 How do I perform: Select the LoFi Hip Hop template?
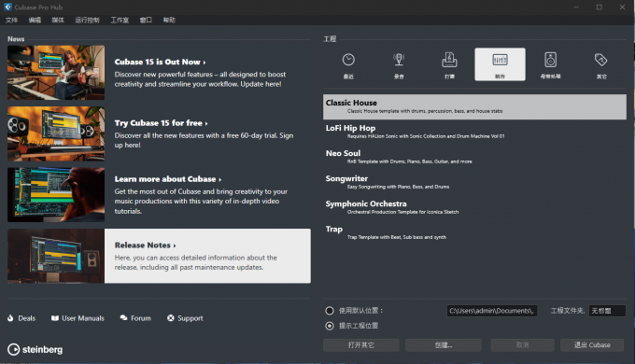click(x=474, y=132)
